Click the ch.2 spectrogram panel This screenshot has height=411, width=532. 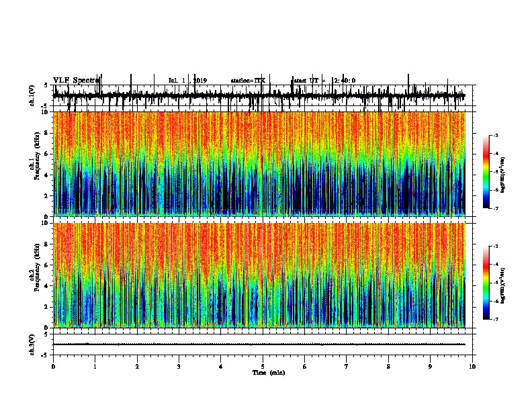coord(259,275)
